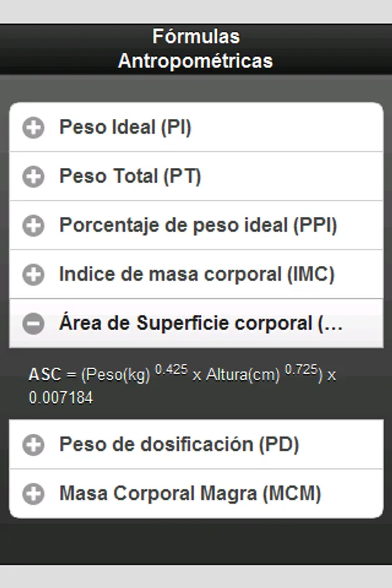Click the plus icon beside Peso Ideal (PI)
Image resolution: width=392 pixels, height=588 pixels.
click(x=33, y=127)
